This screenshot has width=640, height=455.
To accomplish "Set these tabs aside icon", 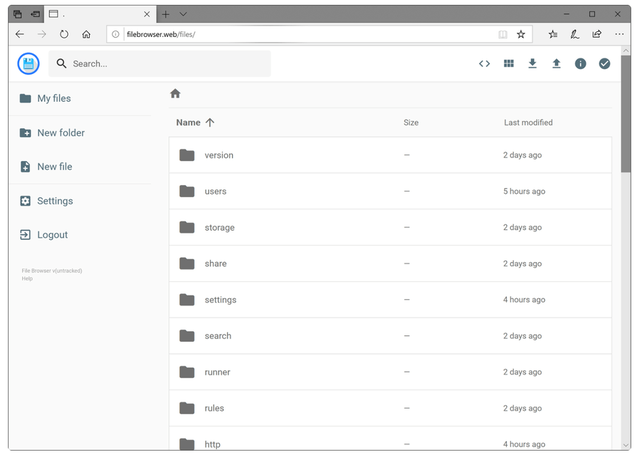I will (x=36, y=14).
